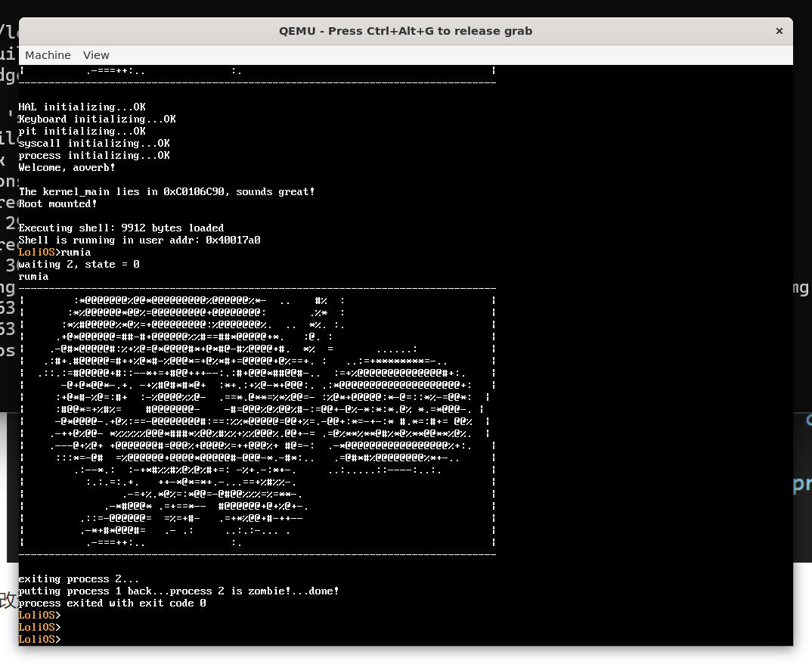Image resolution: width=812 pixels, height=667 pixels.
Task: Click 'process exited with exit code 0' line
Action: click(112, 603)
